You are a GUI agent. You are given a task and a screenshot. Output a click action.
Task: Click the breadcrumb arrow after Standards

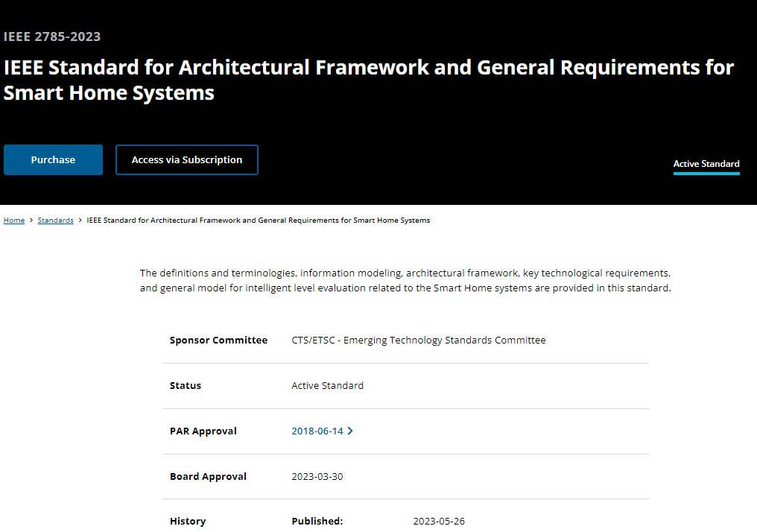80,220
